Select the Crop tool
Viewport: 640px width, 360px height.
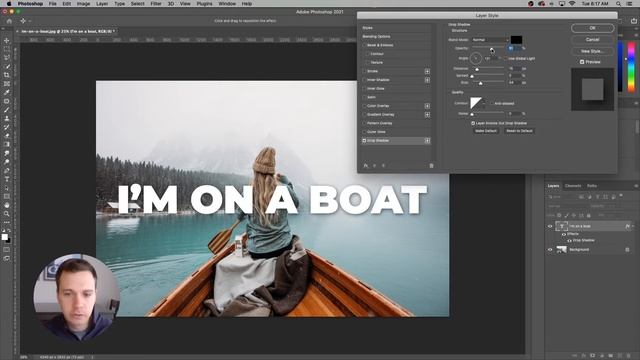7,75
